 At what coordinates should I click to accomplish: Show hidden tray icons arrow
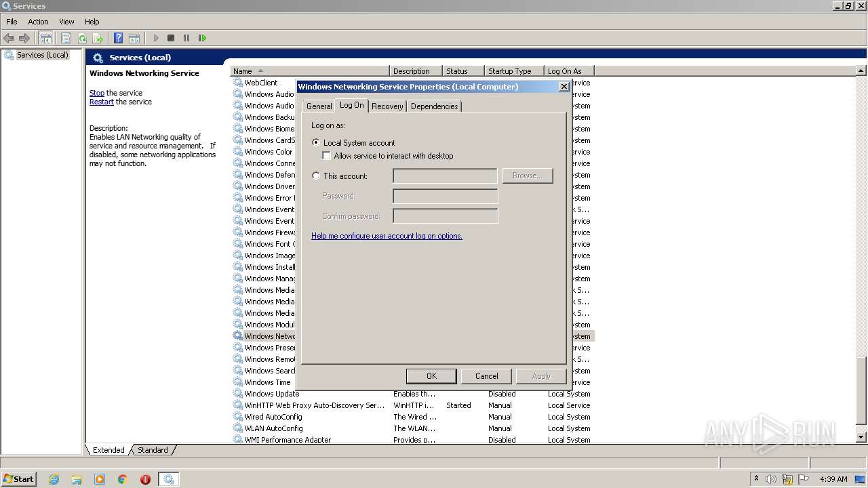pyautogui.click(x=756, y=479)
